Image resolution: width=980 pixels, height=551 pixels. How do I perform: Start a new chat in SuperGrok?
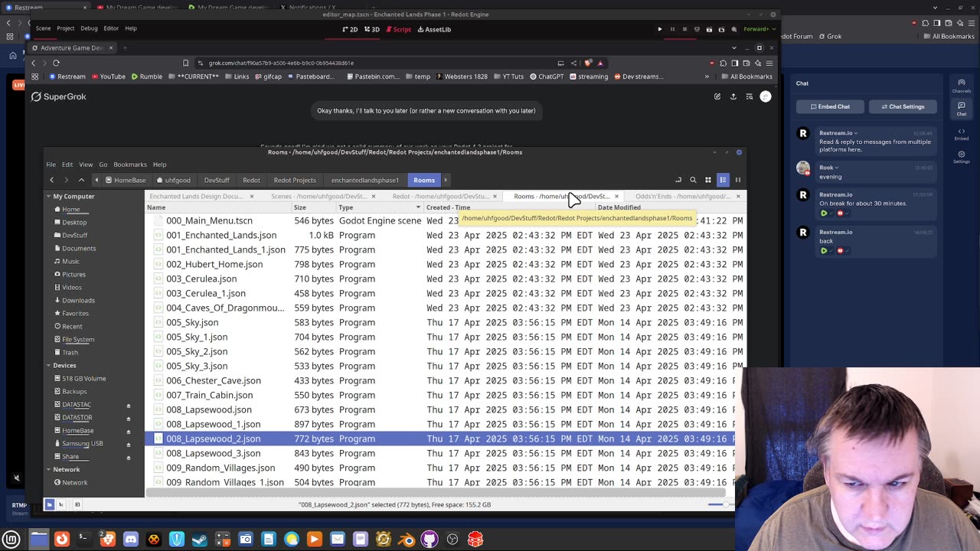[717, 96]
